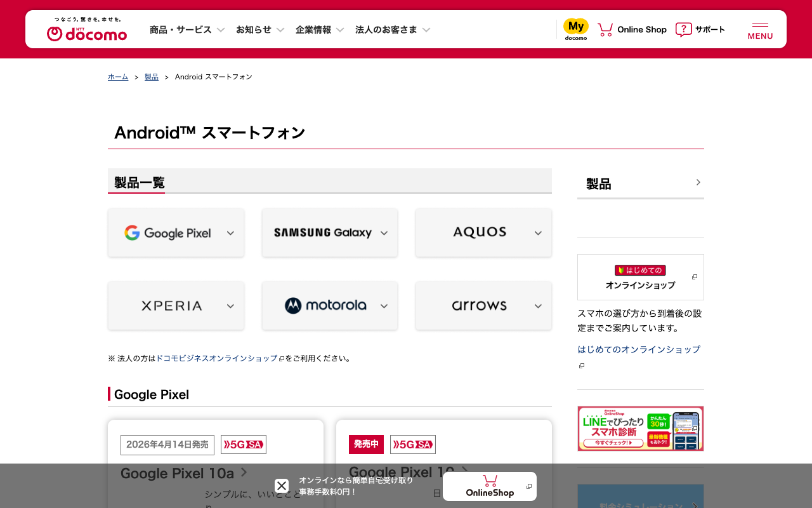
Task: Go to ホーム breadcrumb link
Action: (118, 77)
